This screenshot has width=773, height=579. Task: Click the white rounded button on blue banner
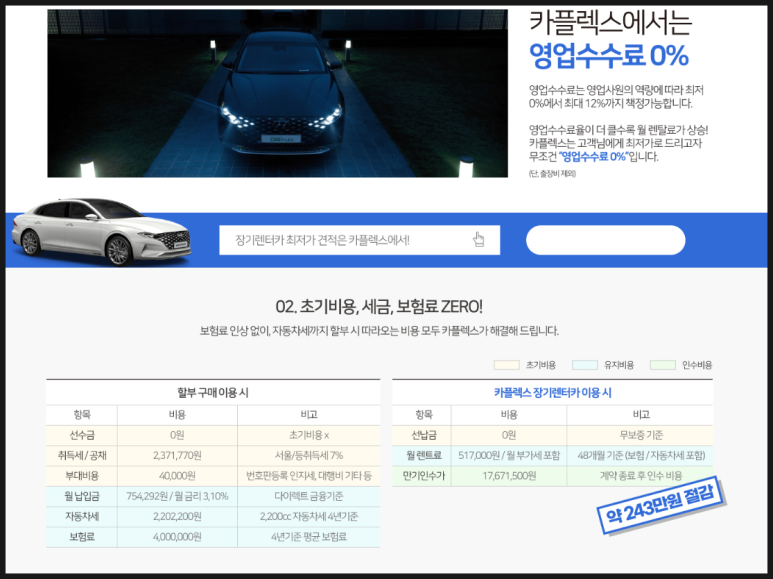(x=605, y=240)
